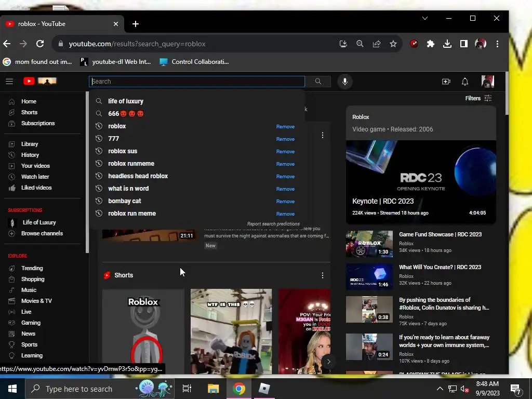This screenshot has width=532, height=399.
Task: Open Shorts shelf three-dot options
Action: pyautogui.click(x=322, y=275)
